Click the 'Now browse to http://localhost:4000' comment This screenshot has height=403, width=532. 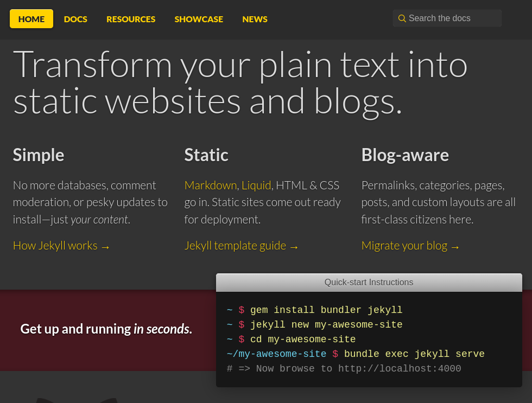[344, 368]
